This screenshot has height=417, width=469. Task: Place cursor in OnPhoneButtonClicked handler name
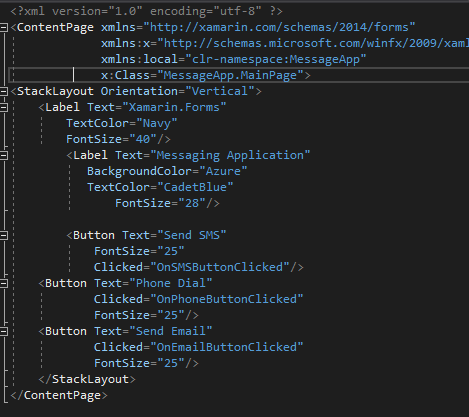[226, 299]
